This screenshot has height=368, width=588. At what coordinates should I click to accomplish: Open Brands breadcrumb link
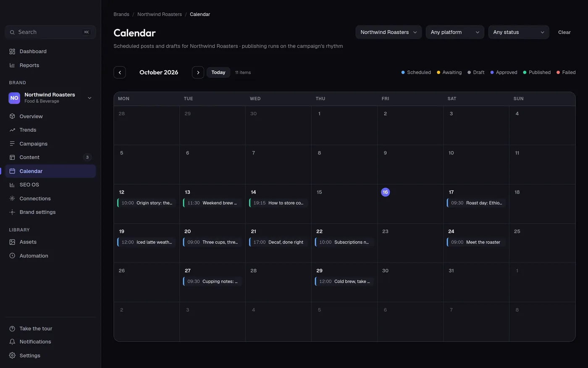point(121,14)
